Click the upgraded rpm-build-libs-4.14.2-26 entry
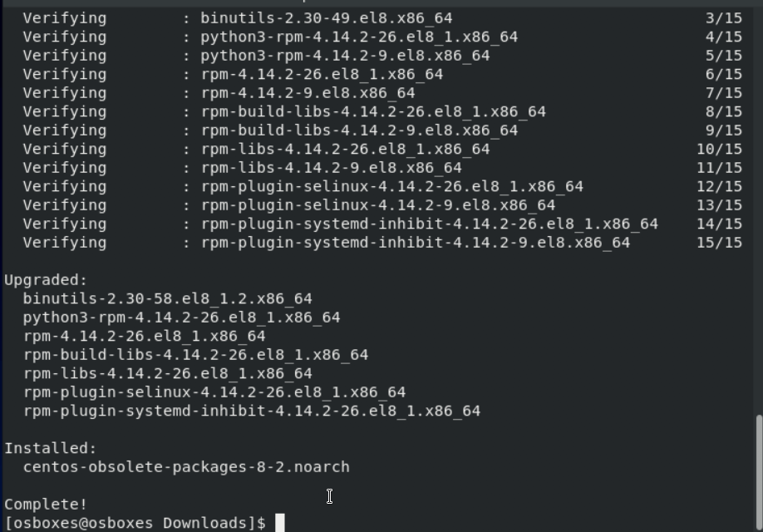The width and height of the screenshot is (763, 532). [x=195, y=355]
